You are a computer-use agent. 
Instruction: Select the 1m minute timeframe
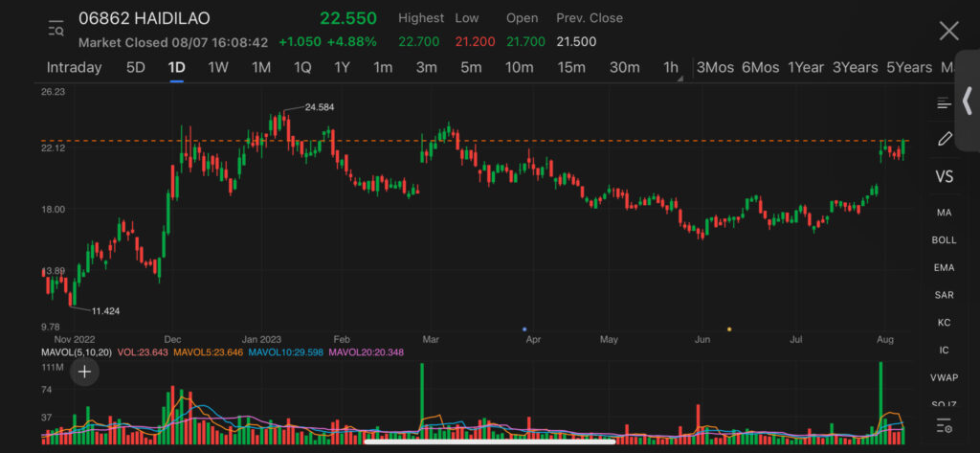coord(383,68)
